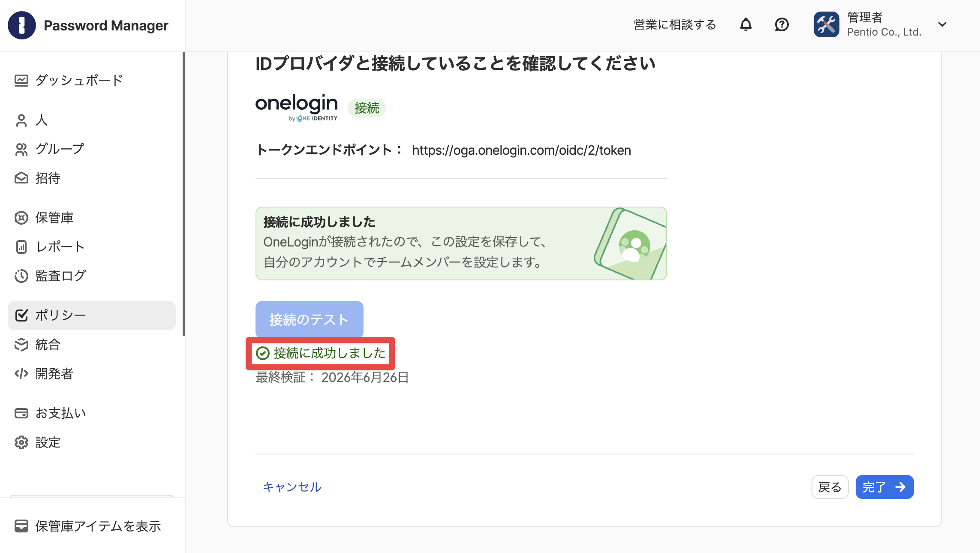980x553 pixels.
Task: Click the Password Manager title text
Action: pos(106,25)
